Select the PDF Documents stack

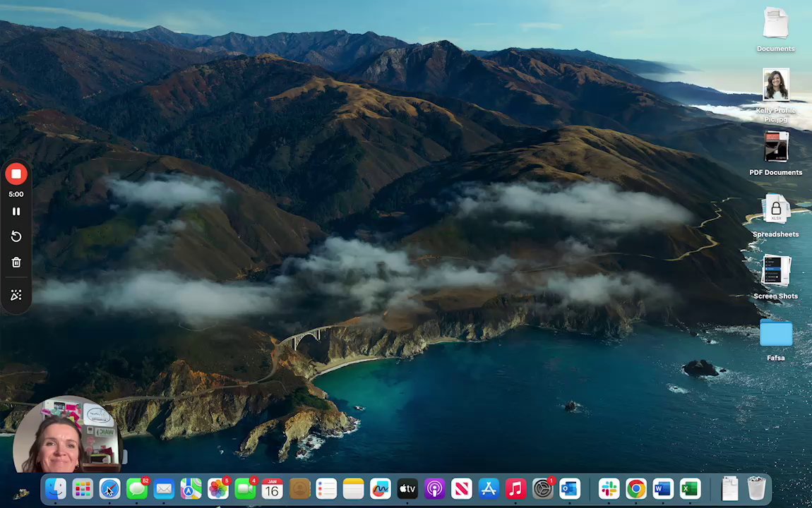[x=776, y=153]
